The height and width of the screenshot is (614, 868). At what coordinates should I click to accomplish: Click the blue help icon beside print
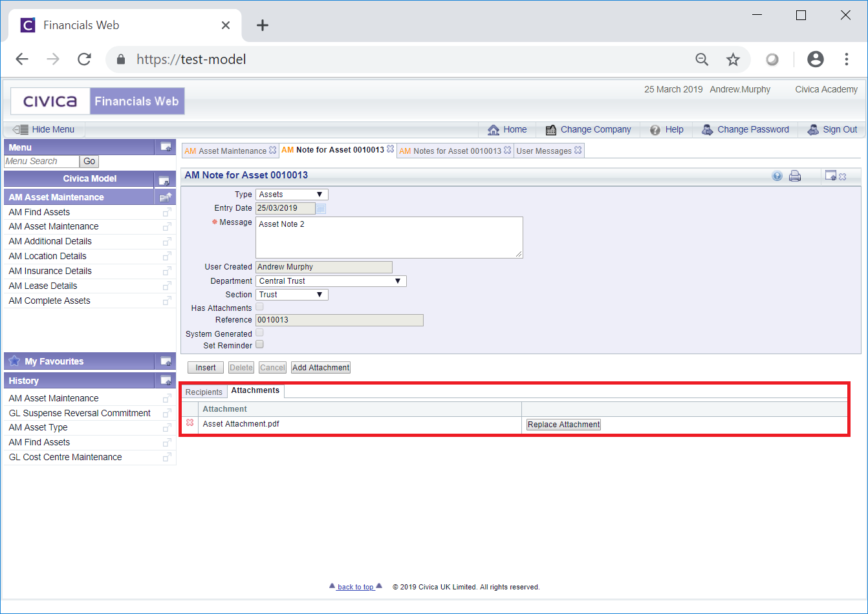click(777, 176)
